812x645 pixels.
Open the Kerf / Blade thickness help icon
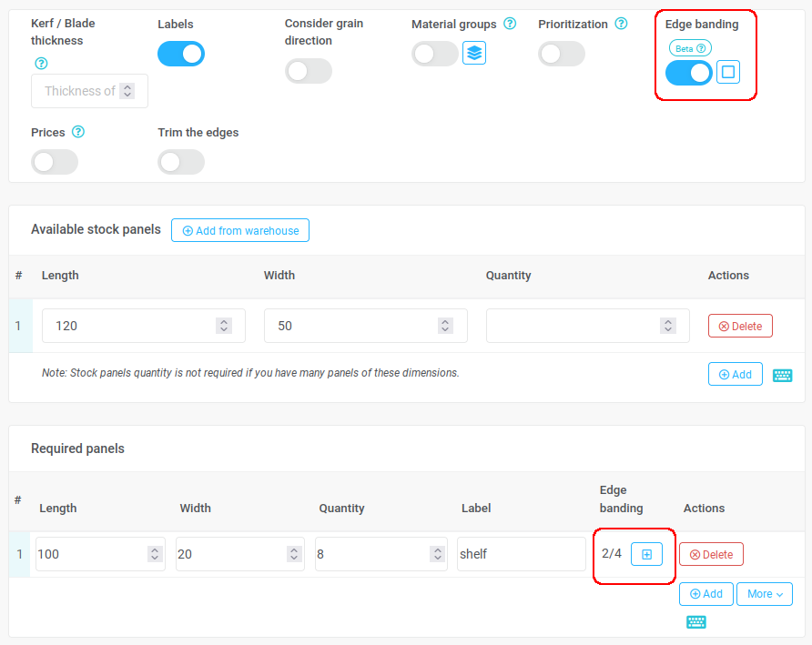pyautogui.click(x=41, y=63)
